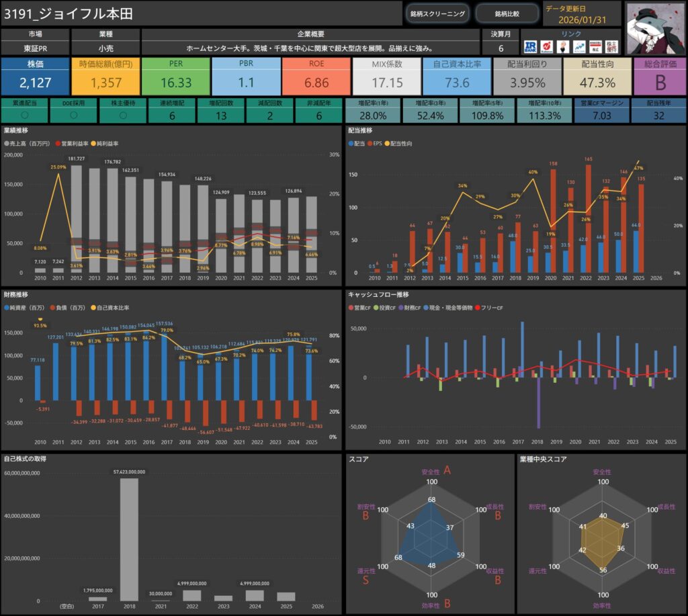This screenshot has height=616, width=688.
Task: Open the 株主優待 link icon
Action: pyautogui.click(x=611, y=46)
